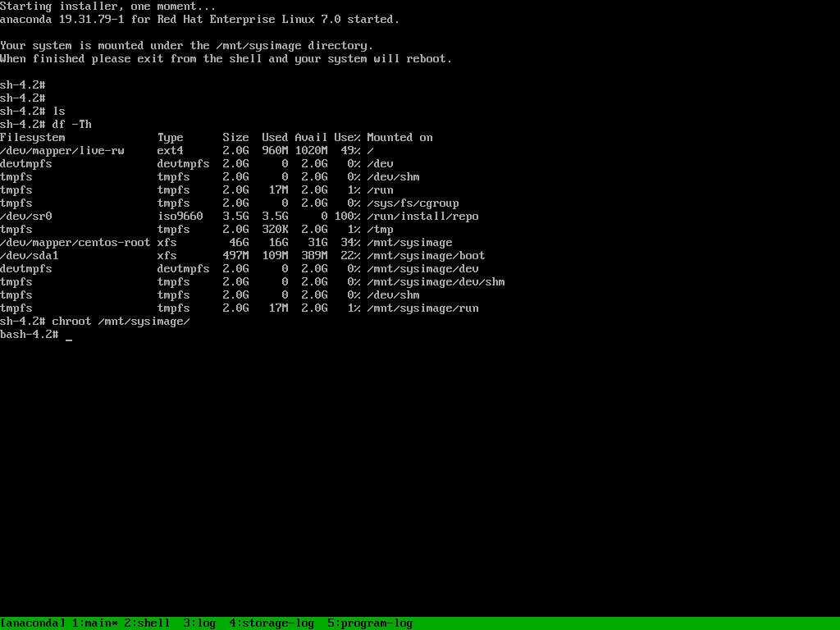Click the [anaconda] session label

point(33,623)
